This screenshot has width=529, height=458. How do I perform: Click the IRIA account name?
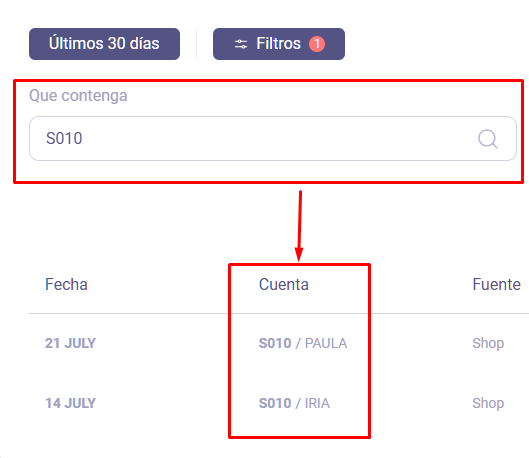point(317,403)
